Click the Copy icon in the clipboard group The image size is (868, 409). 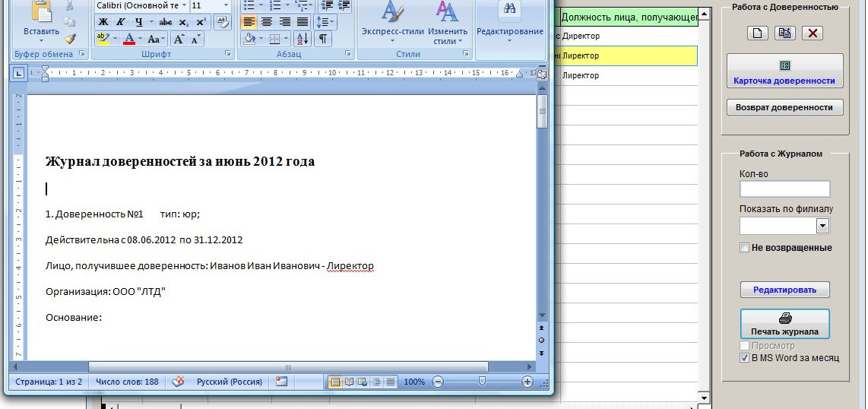pos(70,22)
